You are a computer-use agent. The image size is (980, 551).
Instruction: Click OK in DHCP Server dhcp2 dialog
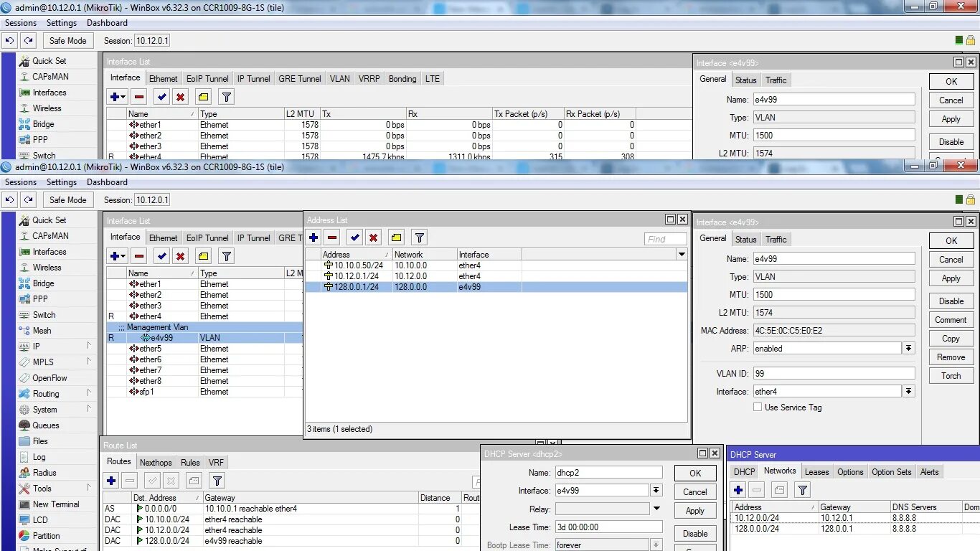point(695,473)
